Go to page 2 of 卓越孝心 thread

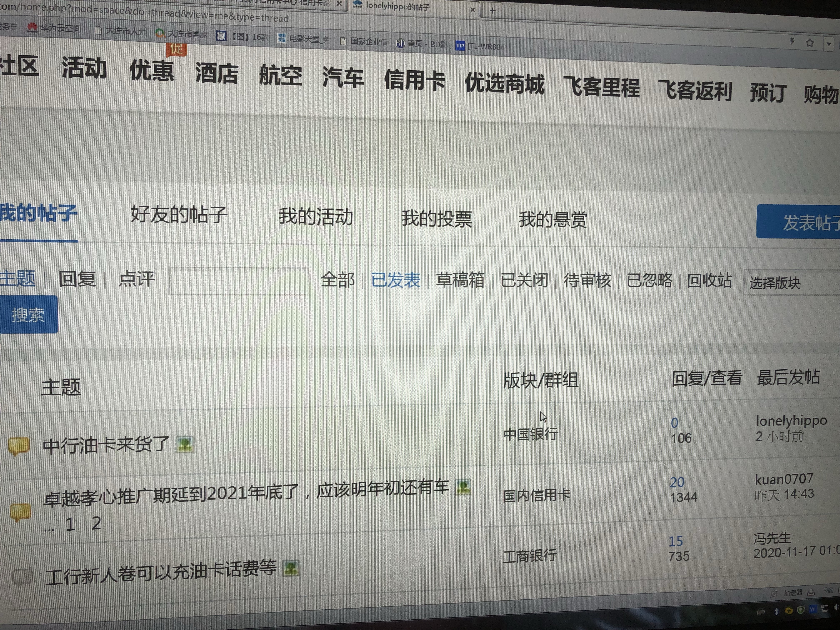click(x=96, y=524)
